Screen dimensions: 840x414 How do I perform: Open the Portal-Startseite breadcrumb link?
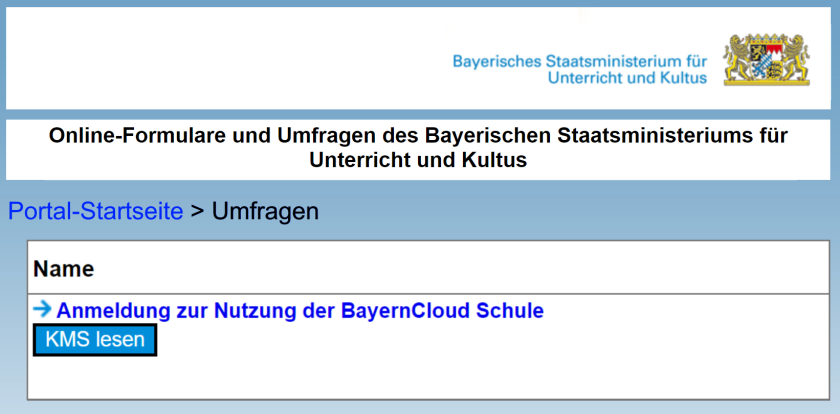click(x=95, y=211)
